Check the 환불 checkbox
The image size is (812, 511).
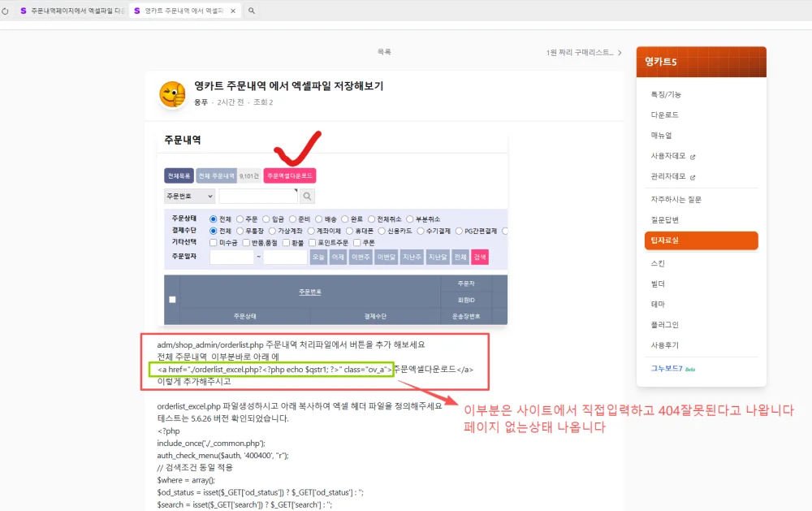click(x=286, y=243)
